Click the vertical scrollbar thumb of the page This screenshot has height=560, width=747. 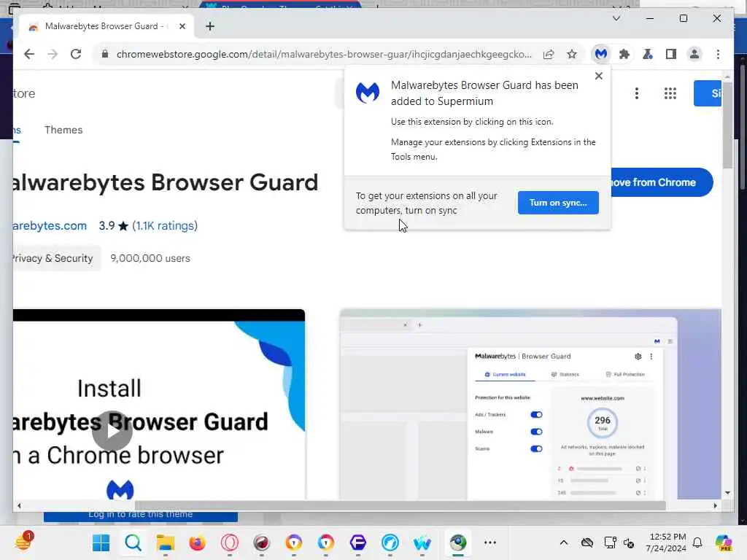coord(727,125)
